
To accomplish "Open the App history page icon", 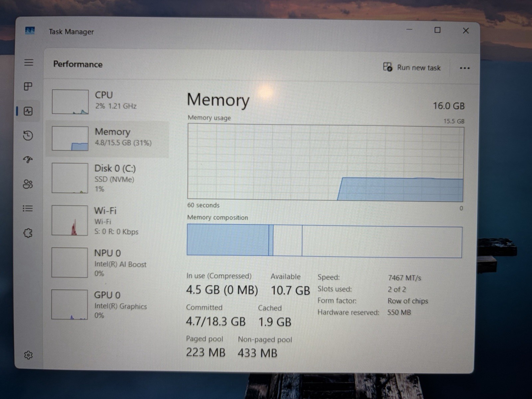I will pyautogui.click(x=28, y=135).
